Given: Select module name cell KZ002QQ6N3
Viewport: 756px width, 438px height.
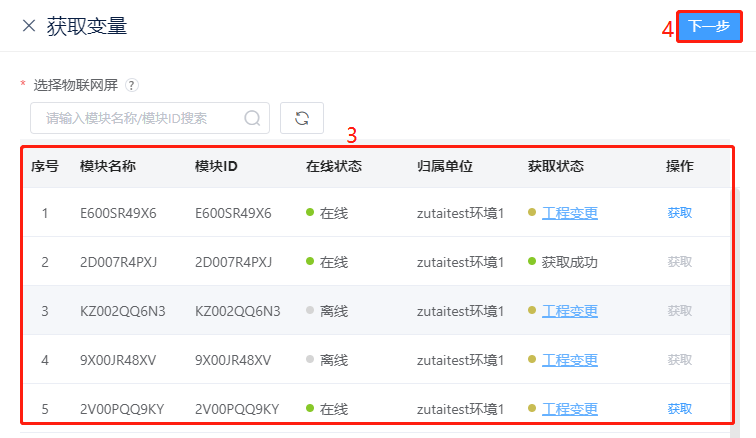Looking at the screenshot, I should tap(122, 311).
